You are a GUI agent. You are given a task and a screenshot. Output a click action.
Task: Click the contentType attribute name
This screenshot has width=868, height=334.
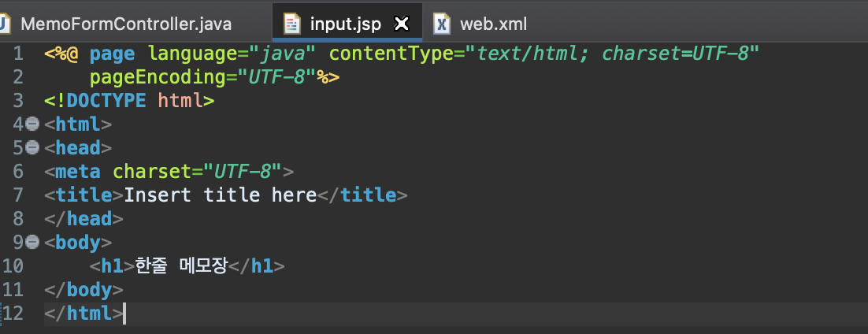(391, 54)
